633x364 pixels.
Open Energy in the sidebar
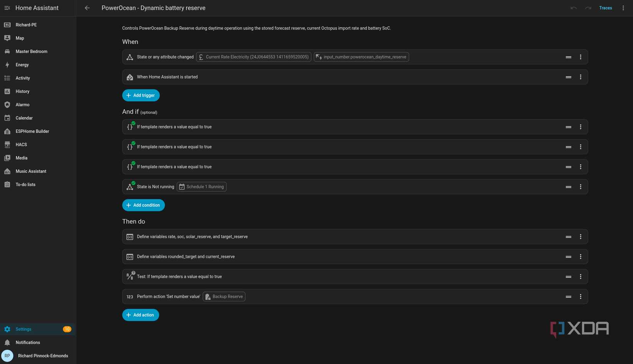click(38, 65)
